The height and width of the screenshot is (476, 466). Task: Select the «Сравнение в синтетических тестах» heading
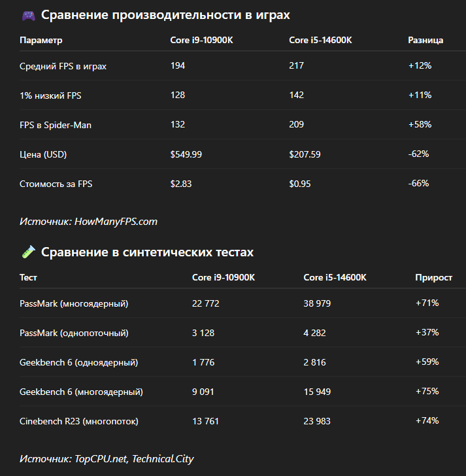147,252
